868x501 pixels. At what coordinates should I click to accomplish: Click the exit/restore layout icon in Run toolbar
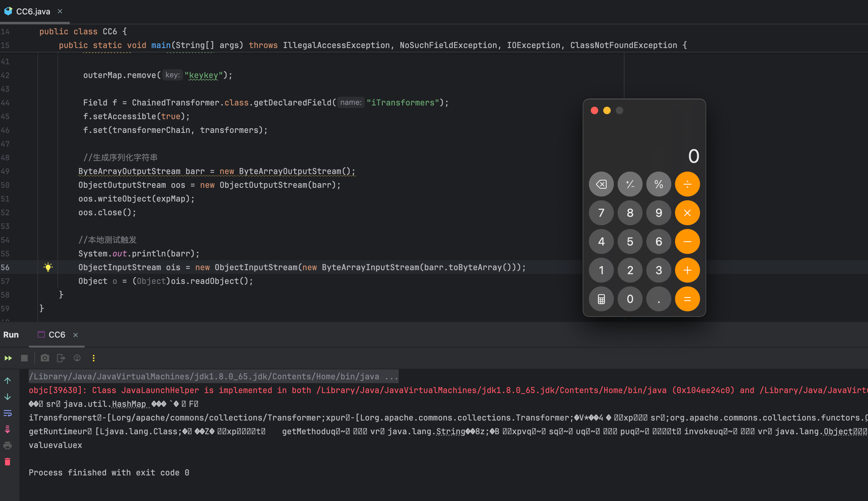[61, 358]
